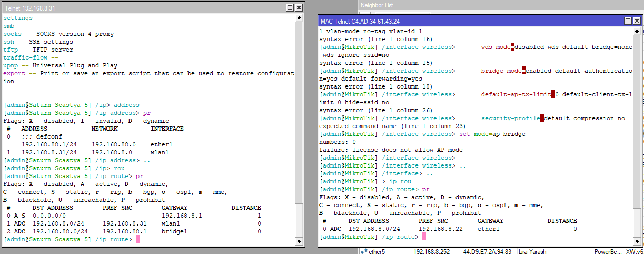The image size is (644, 254).
Task: Click the 'default-ap-tx-limit' text in MAC Telnet
Action: 516,94
